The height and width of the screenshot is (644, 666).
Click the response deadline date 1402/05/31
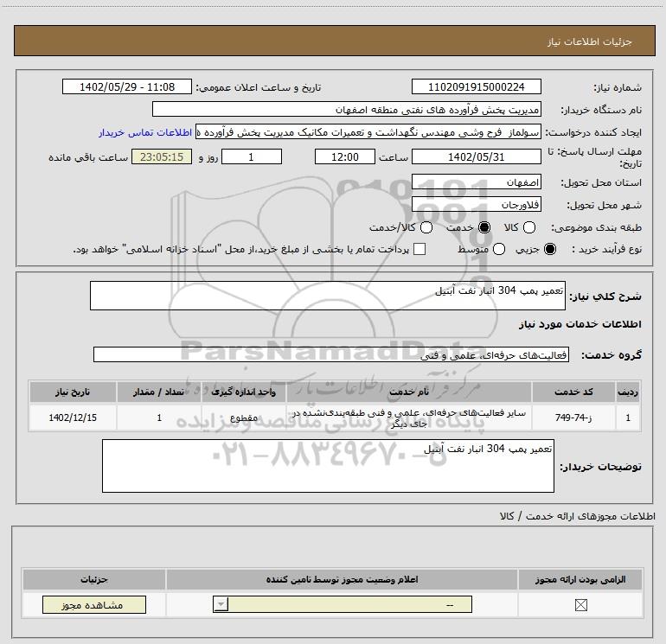tap(476, 156)
